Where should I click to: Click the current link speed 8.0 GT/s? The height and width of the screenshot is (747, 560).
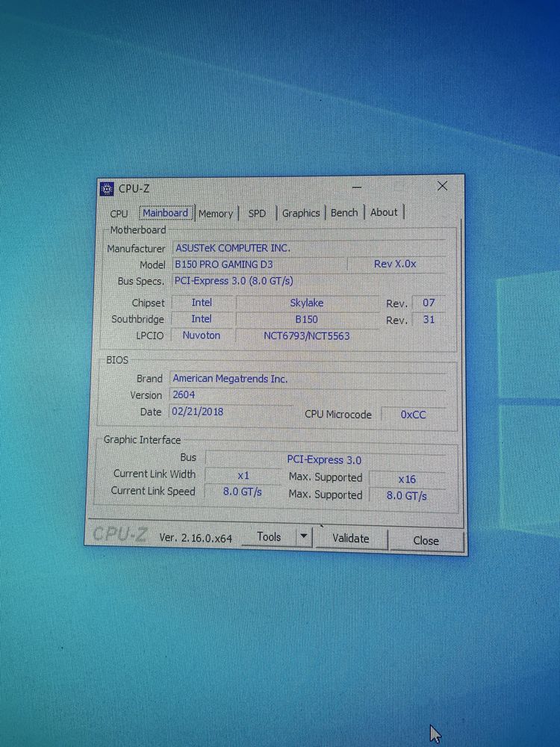(243, 492)
